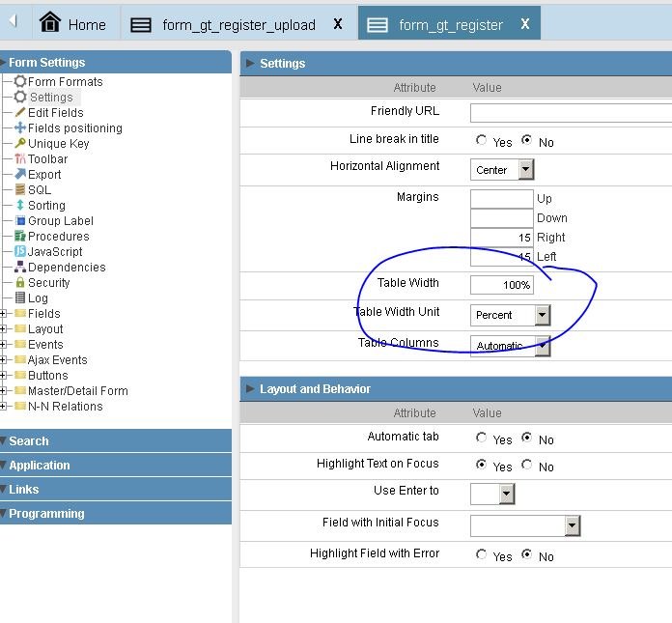
Task: Set Line break in title to No
Action: click(527, 140)
